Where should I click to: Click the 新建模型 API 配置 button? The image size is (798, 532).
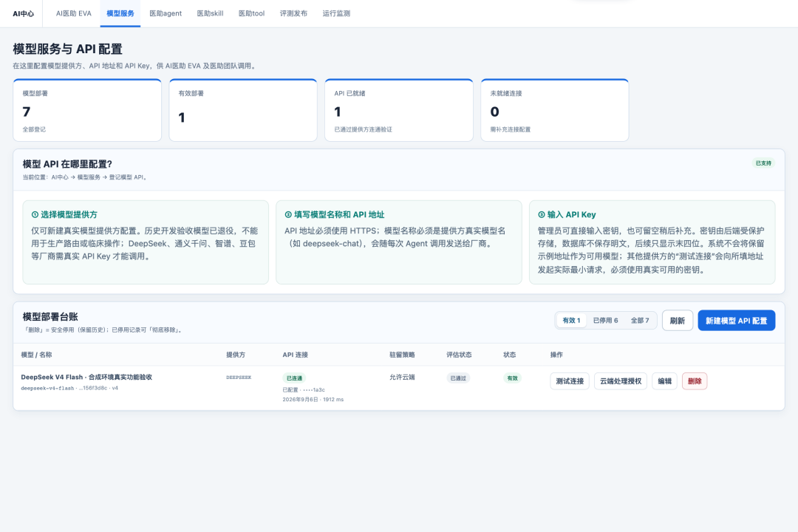[x=736, y=321]
